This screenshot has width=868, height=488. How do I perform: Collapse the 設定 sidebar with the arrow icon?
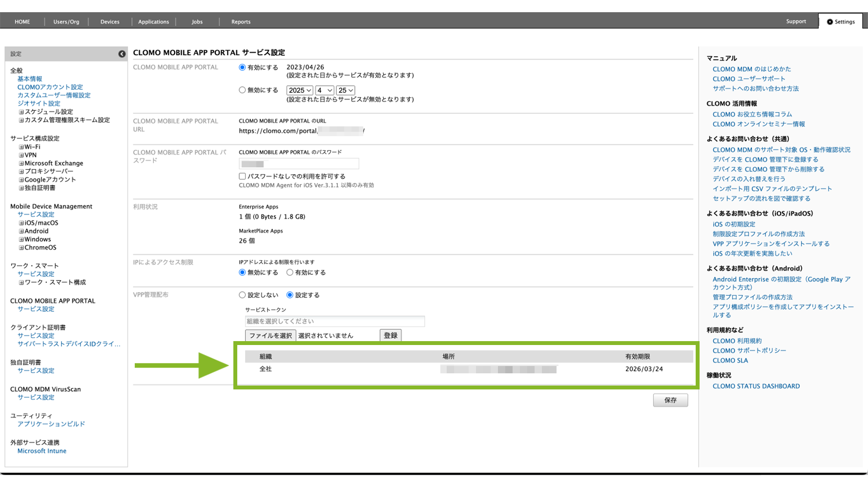(x=122, y=54)
